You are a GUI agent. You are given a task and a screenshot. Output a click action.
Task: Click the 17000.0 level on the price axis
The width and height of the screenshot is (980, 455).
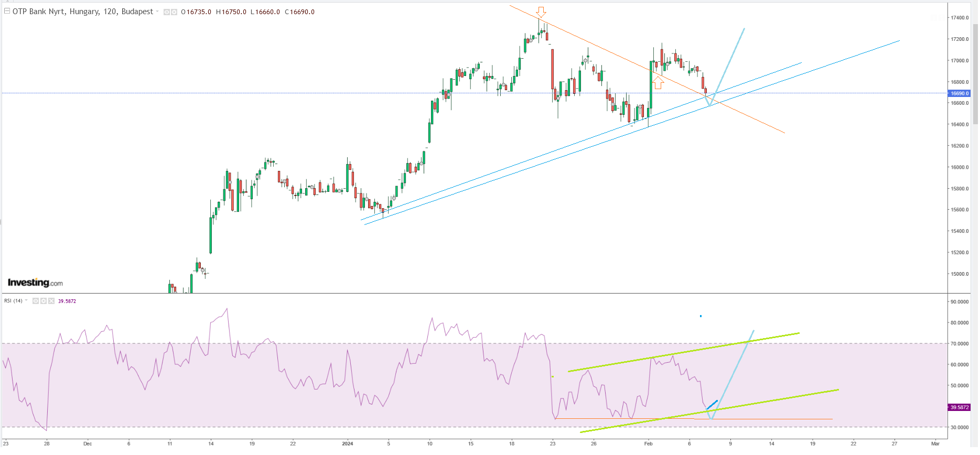coord(960,61)
